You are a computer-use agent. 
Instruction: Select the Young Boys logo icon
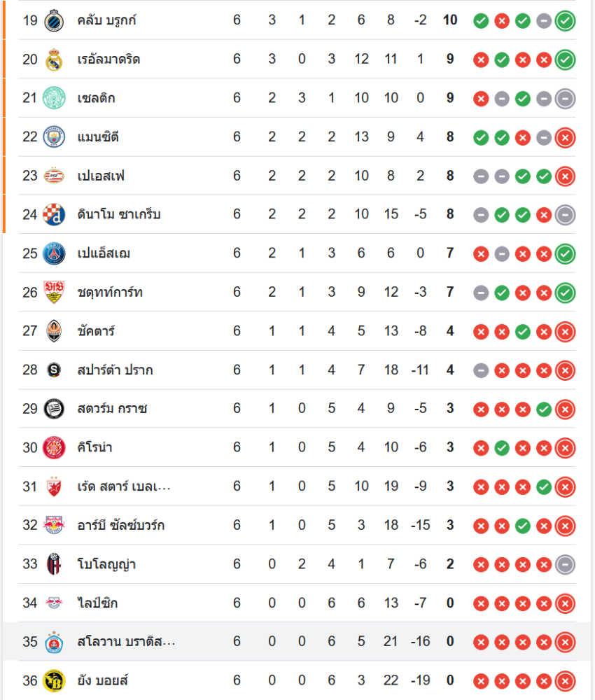[53, 680]
